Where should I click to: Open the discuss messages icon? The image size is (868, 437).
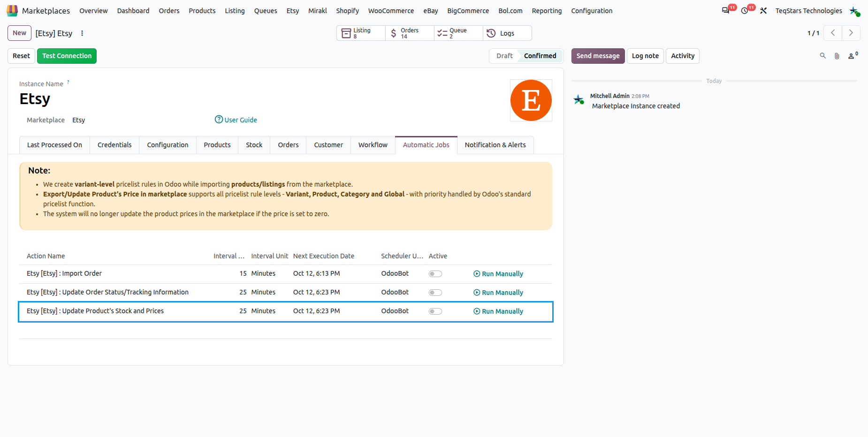[726, 10]
